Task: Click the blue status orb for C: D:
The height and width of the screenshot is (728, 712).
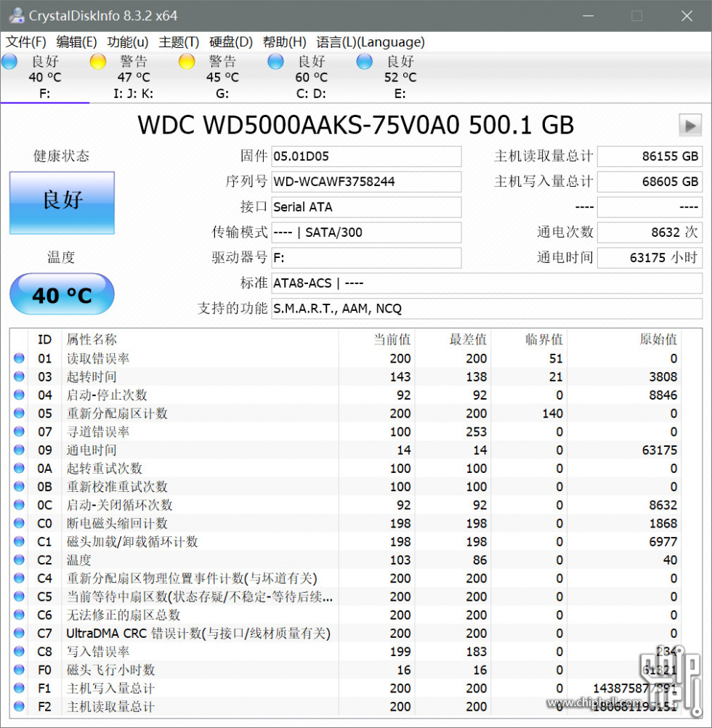Action: 275,61
